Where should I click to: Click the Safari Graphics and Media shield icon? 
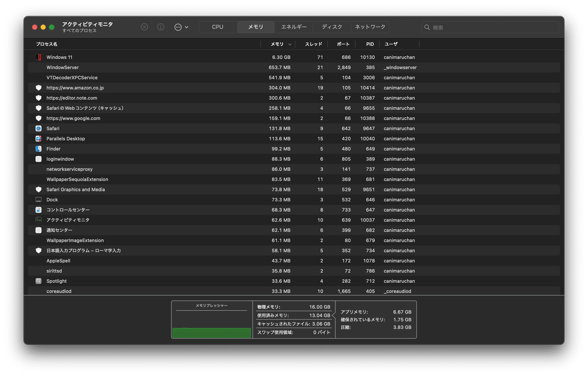click(x=38, y=190)
